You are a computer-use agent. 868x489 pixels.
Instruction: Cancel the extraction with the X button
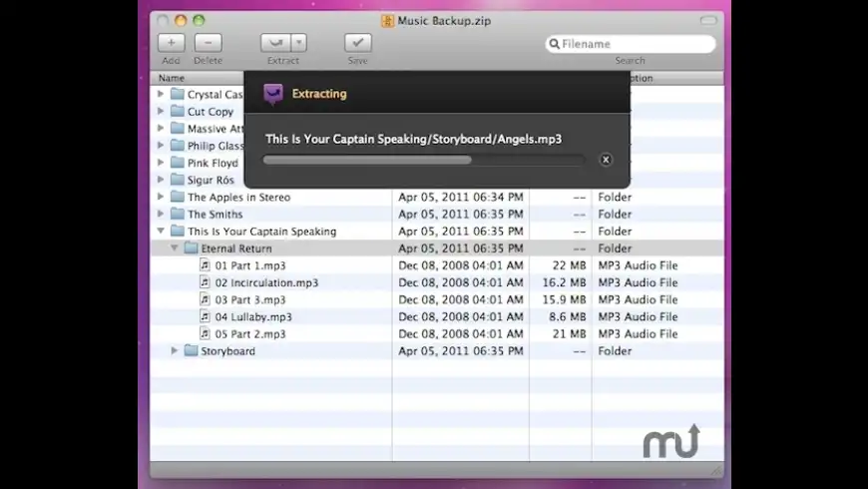point(606,160)
